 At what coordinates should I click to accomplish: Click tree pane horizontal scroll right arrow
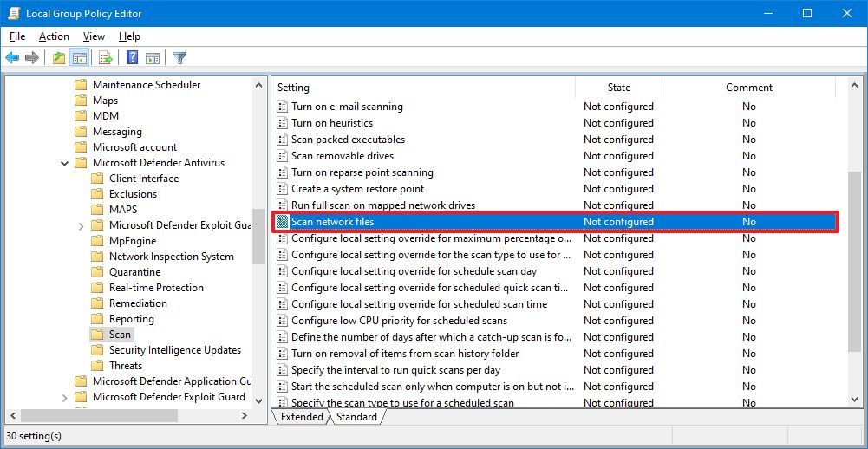point(245,414)
